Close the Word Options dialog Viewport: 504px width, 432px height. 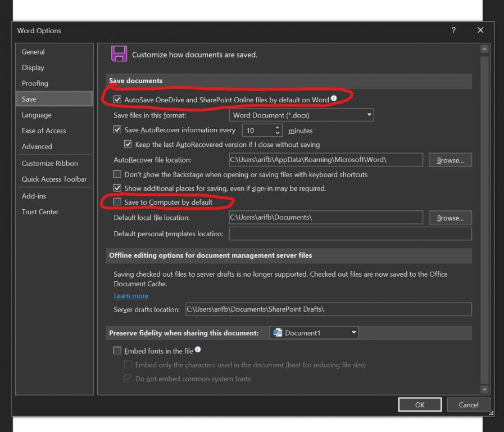click(x=480, y=30)
